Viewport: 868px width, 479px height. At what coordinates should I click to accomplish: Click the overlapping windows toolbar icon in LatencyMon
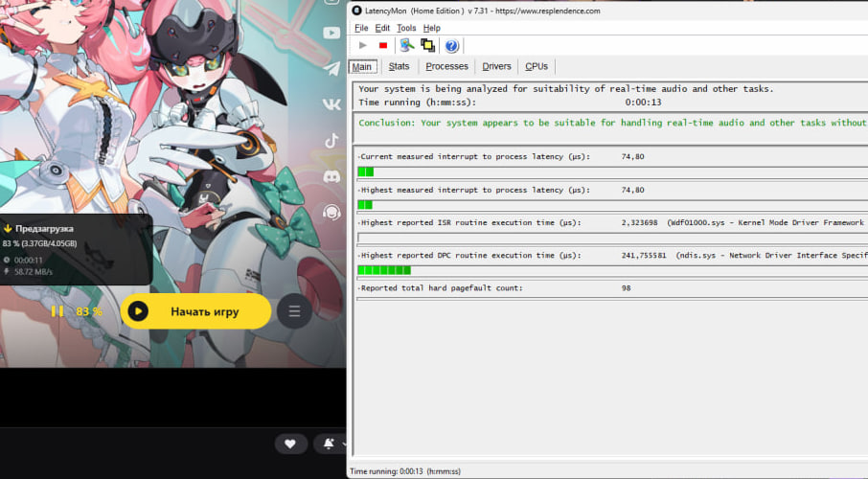(428, 45)
